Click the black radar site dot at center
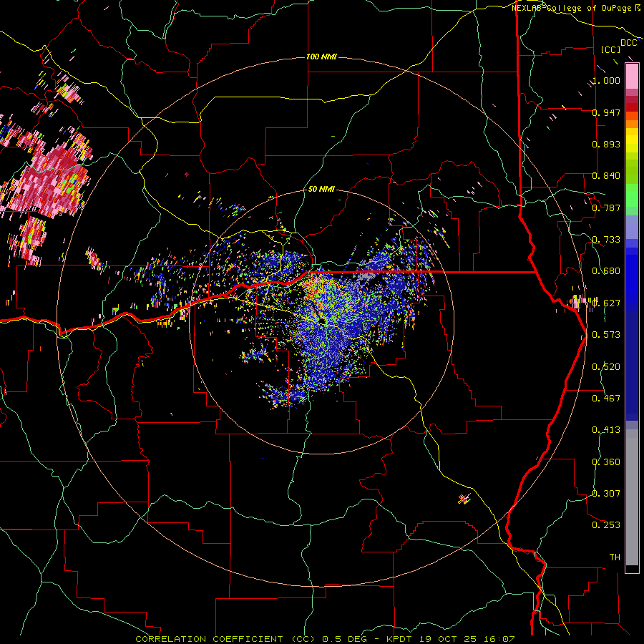The width and height of the screenshot is (644, 644). 321,321
